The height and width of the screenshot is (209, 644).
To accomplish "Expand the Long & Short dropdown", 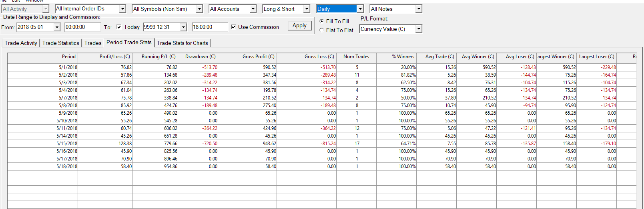I will click(x=307, y=9).
